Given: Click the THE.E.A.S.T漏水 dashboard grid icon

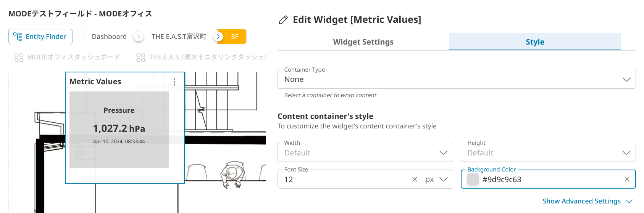Looking at the screenshot, I should (140, 58).
